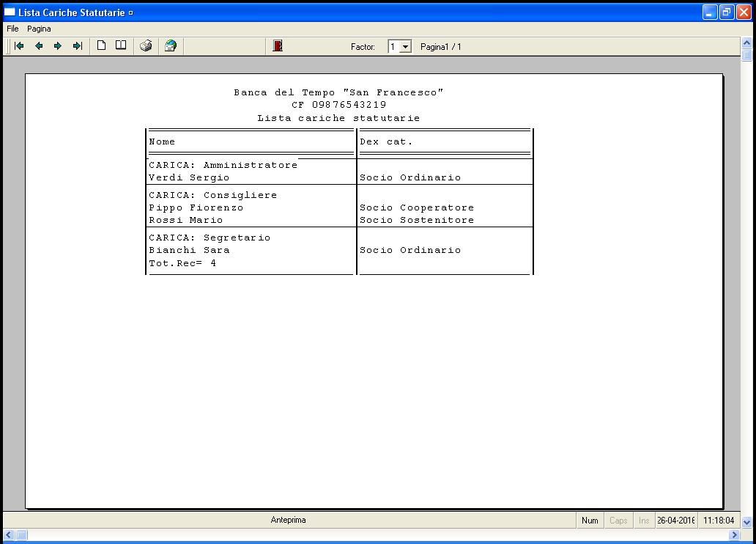The height and width of the screenshot is (544, 756).
Task: Exit preview with red door icon
Action: pos(278,46)
